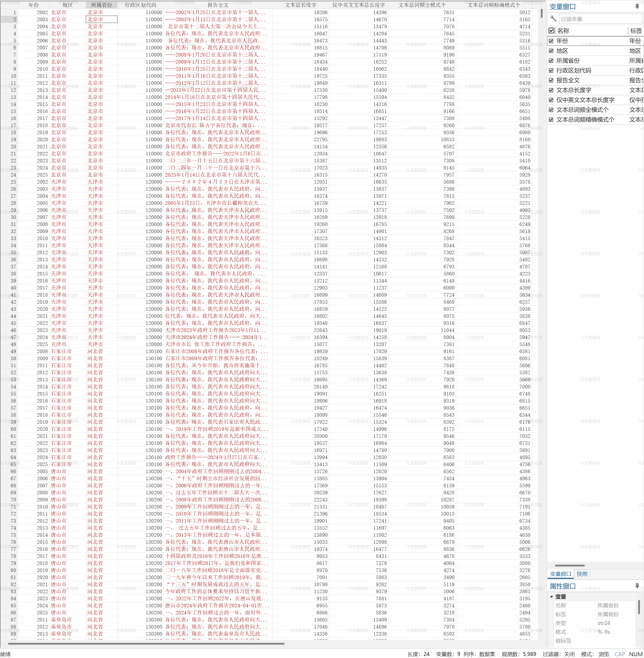644x658 pixels.
Task: Click the 类型 property value str24
Action: point(604,623)
